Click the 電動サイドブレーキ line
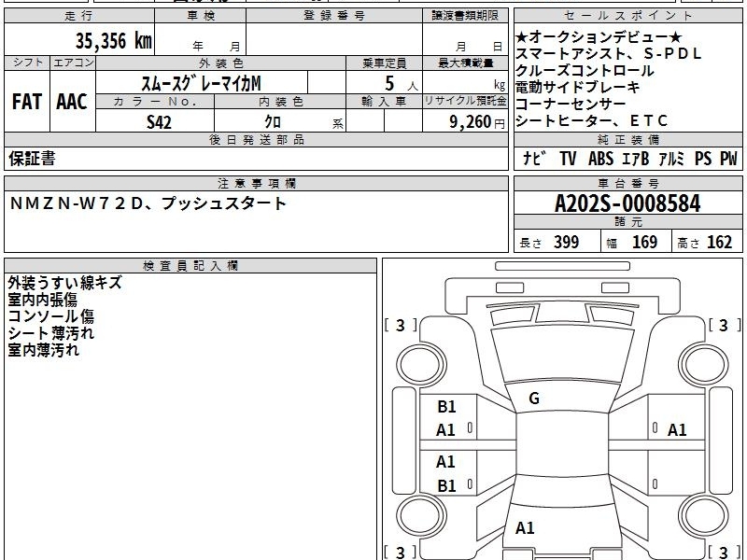This screenshot has width=747, height=560. click(578, 87)
